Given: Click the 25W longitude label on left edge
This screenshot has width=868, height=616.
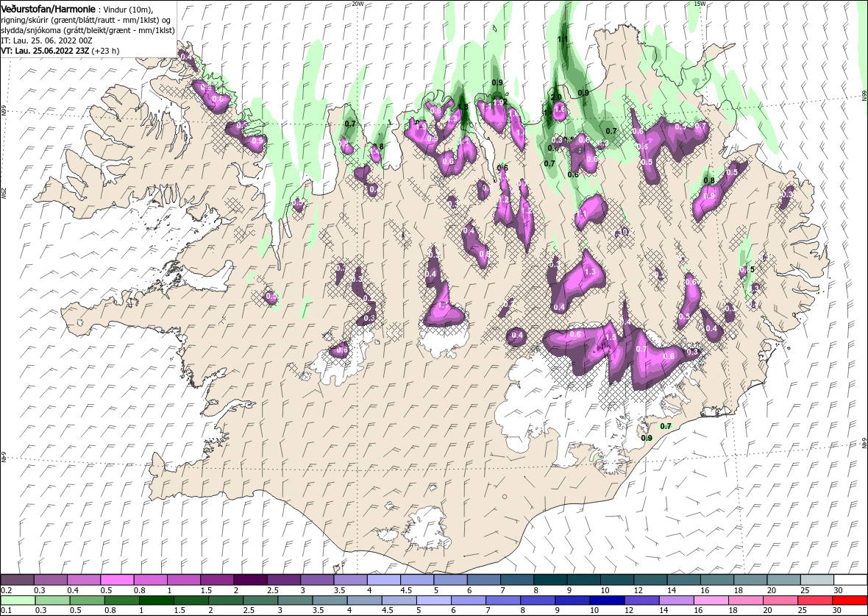Looking at the screenshot, I should pyautogui.click(x=4, y=193).
